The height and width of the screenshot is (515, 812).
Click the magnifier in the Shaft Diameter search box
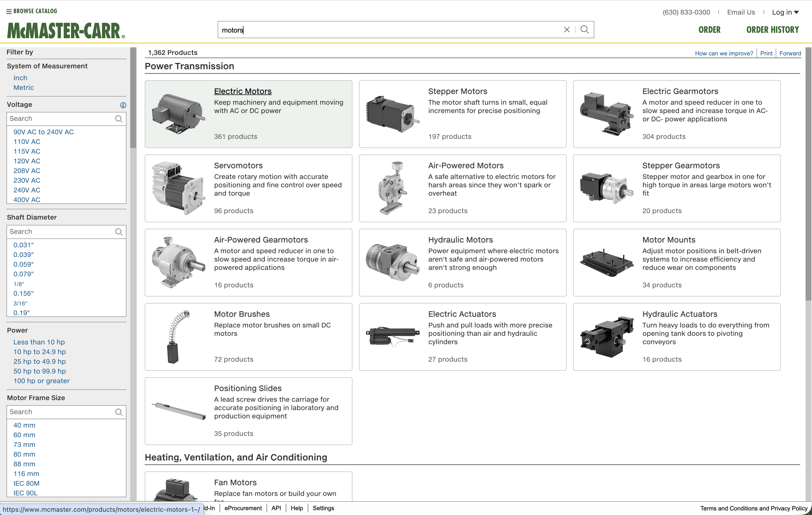[119, 232]
